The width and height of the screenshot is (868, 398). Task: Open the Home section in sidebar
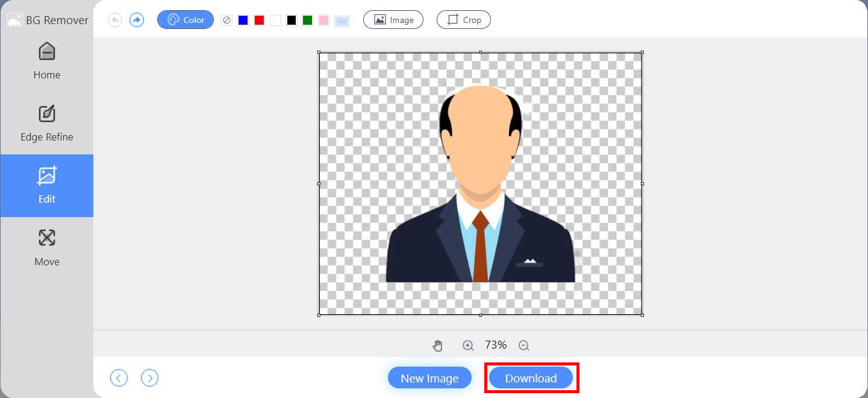tap(47, 61)
